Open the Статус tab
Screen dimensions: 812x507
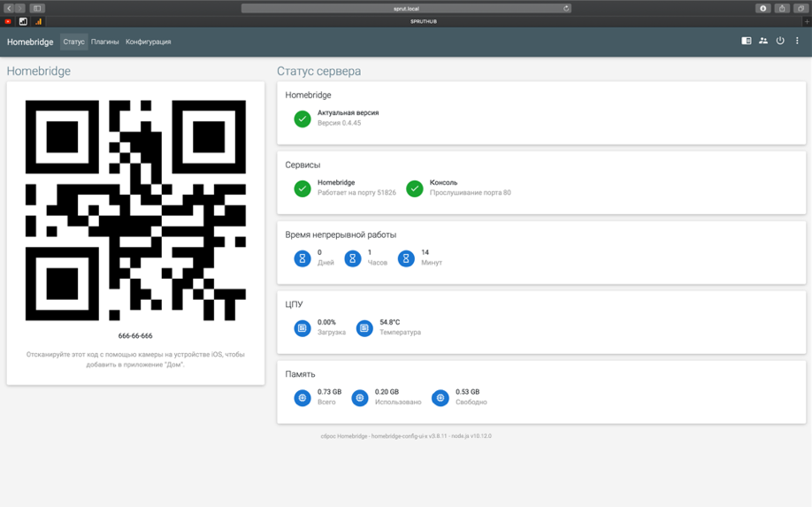73,42
